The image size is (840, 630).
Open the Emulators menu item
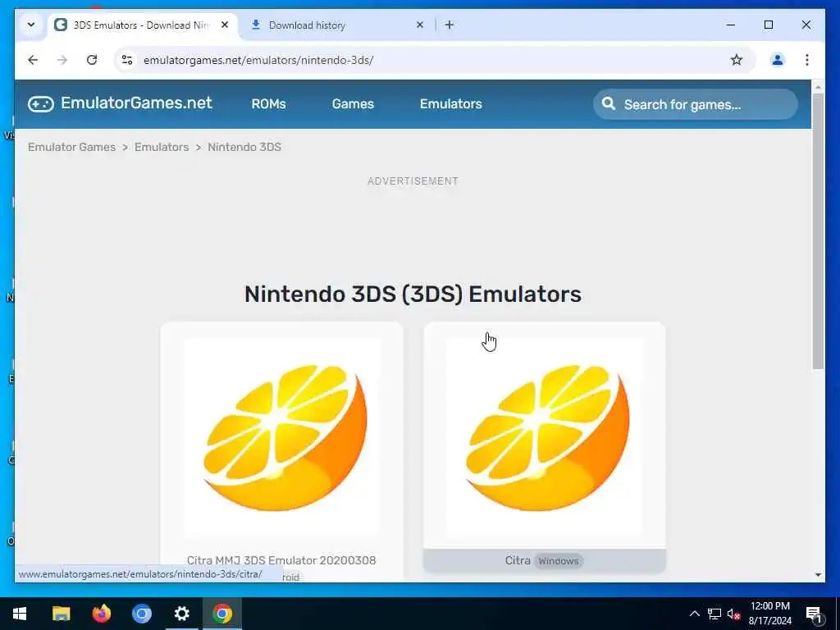click(450, 104)
